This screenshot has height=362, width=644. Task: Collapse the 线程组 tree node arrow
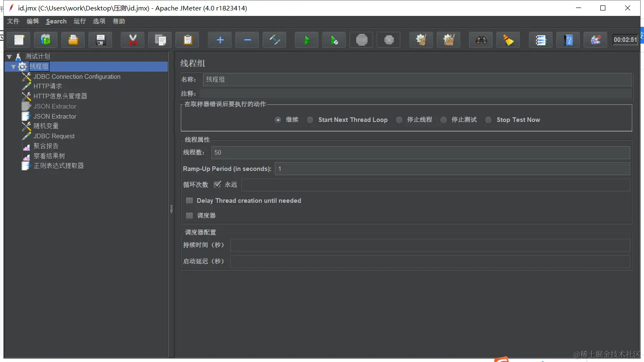click(13, 67)
